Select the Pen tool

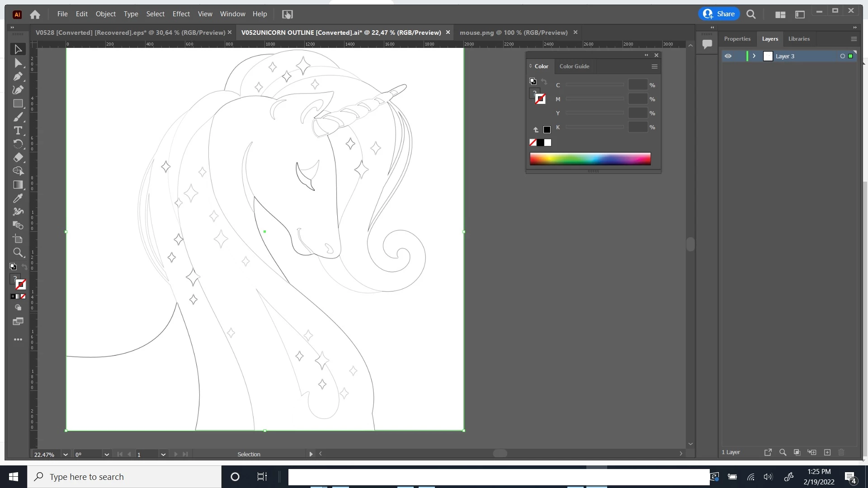18,76
